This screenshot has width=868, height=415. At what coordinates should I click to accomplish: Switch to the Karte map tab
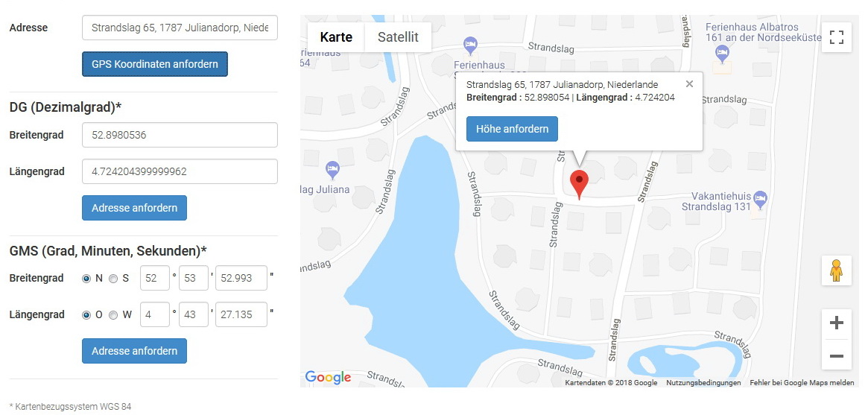[336, 38]
